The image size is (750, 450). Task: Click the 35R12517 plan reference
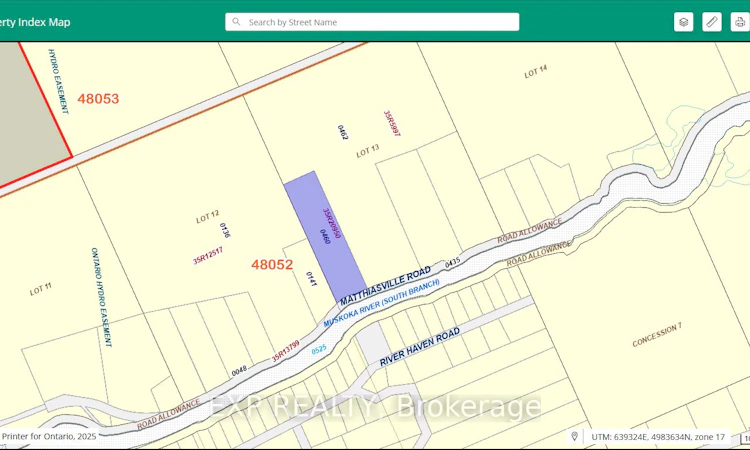[208, 256]
